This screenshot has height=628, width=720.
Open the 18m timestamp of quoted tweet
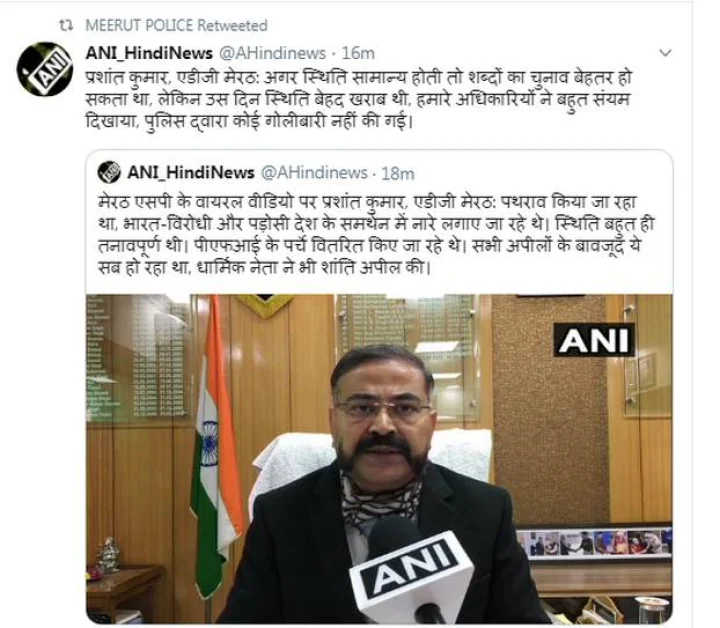tap(398, 174)
